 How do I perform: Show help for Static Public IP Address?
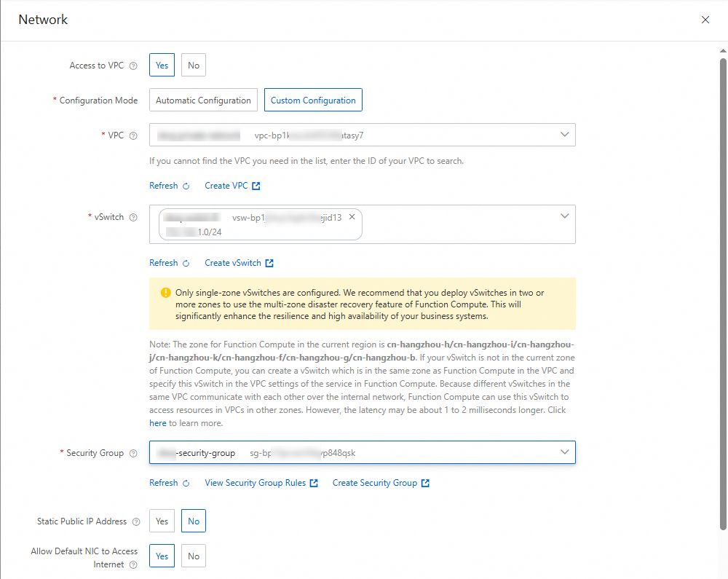tap(136, 522)
